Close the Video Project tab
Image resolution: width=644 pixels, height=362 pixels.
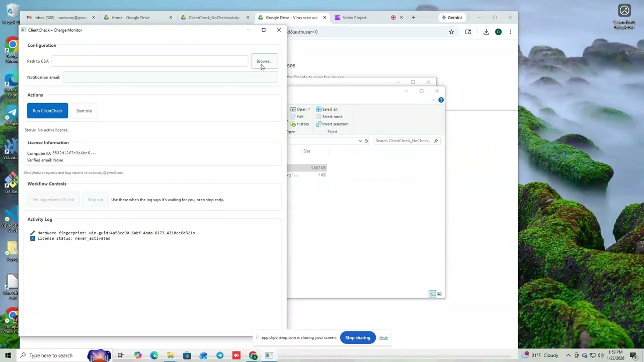(x=401, y=18)
